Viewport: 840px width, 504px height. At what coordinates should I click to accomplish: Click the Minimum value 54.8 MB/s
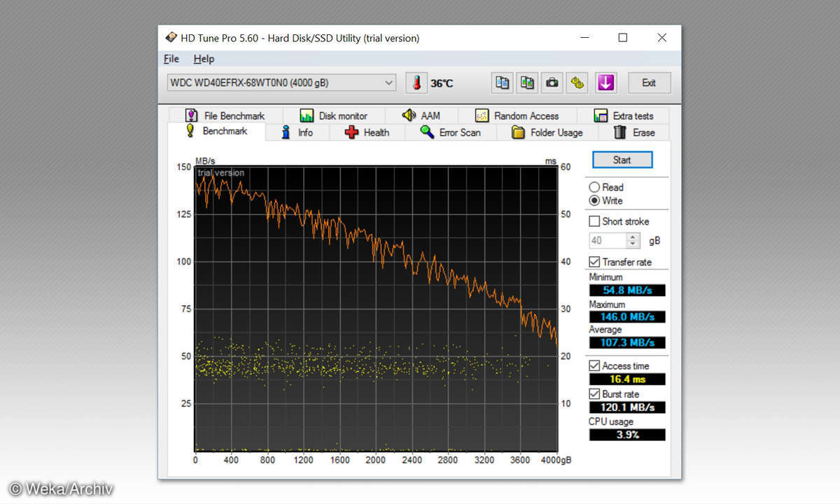coord(627,290)
